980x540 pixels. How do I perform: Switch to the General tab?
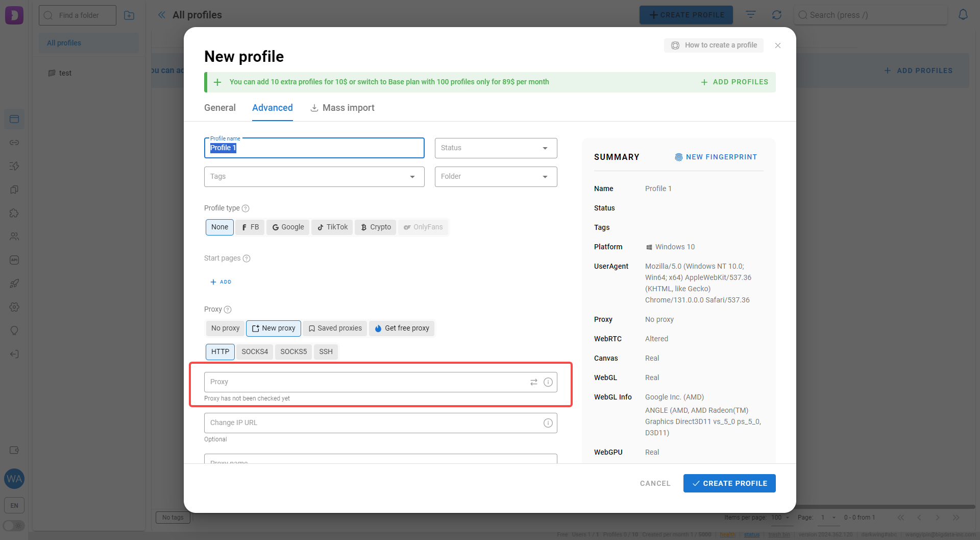click(220, 108)
